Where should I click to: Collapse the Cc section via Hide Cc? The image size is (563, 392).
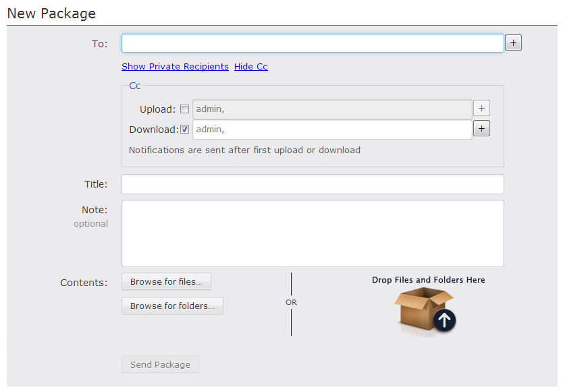[251, 66]
